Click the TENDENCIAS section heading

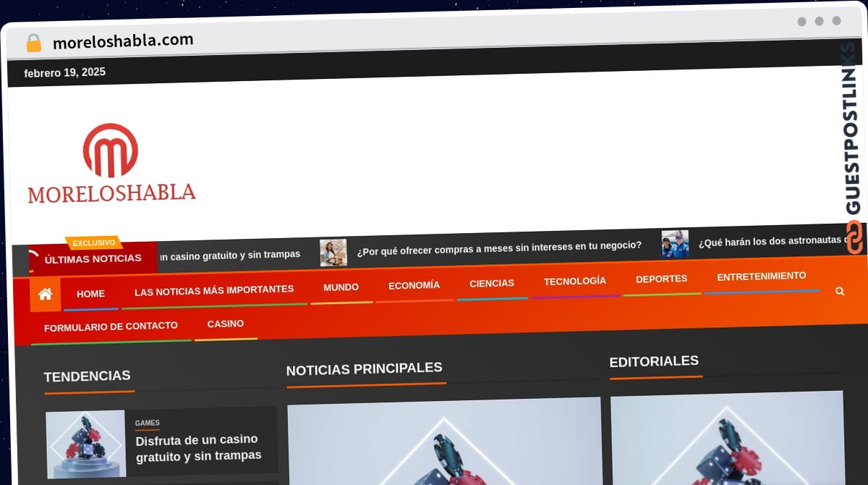[87, 376]
